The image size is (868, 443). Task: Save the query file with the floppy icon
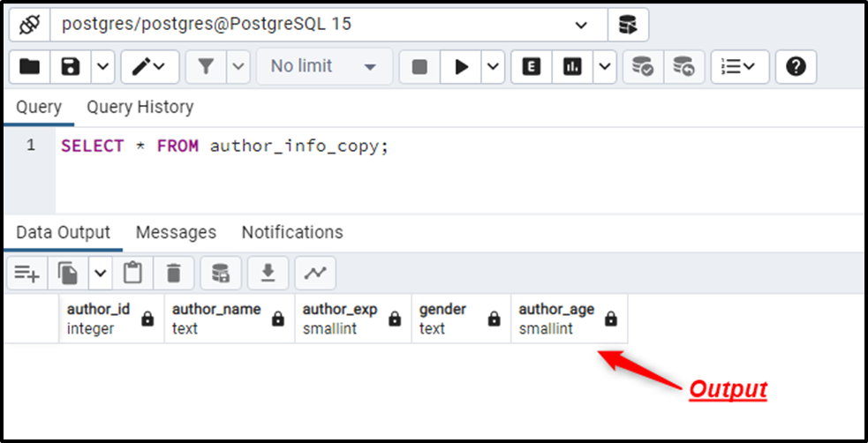(71, 67)
